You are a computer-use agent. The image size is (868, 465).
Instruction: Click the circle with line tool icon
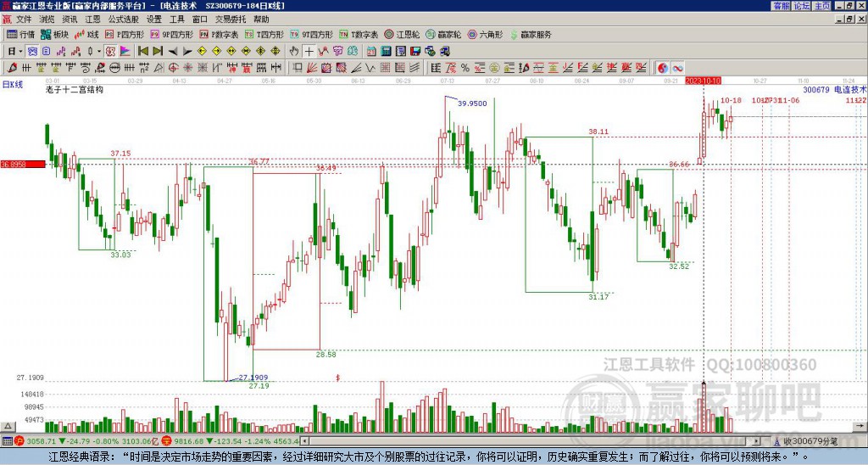114,68
